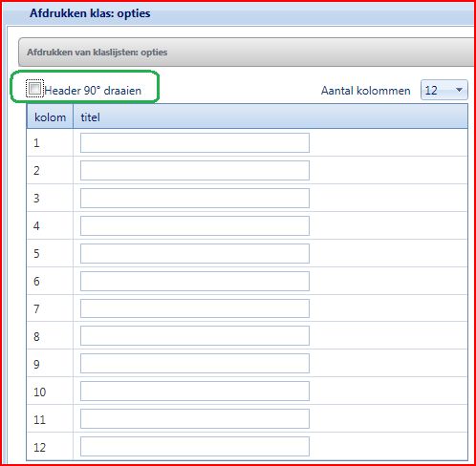476x466 pixels.
Task: Click the title field for kolom 2
Action: 195,170
